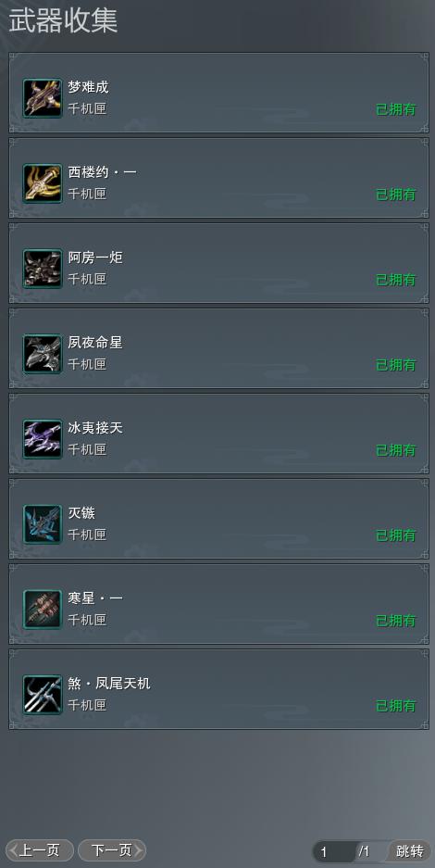The image size is (435, 868).
Task: Go to previous page with 上一页
Action: pos(39,850)
